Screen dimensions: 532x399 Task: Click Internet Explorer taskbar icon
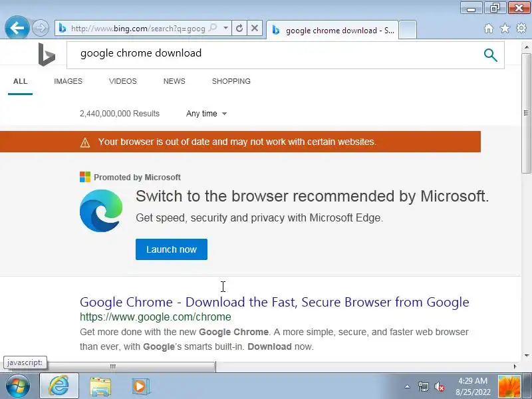[59, 386]
